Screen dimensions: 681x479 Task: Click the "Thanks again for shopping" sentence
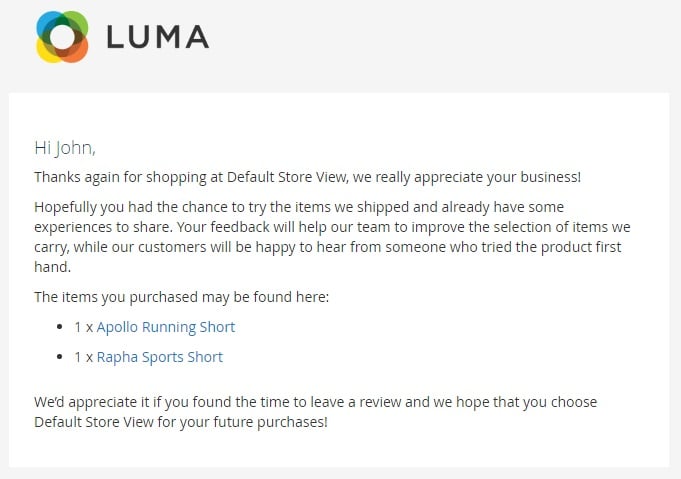click(307, 177)
